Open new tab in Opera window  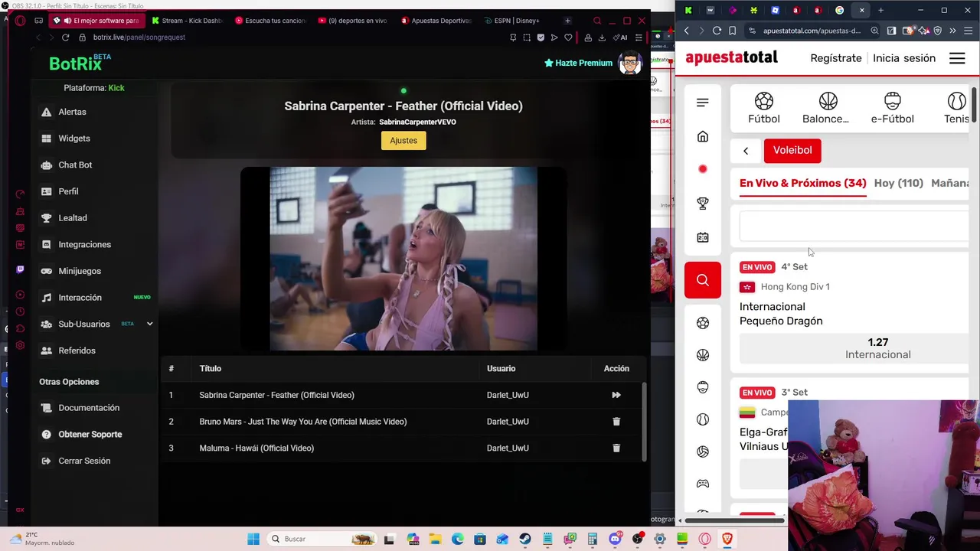(x=567, y=21)
